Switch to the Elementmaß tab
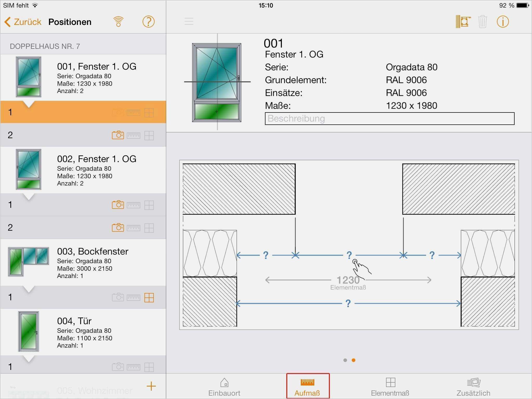Image resolution: width=532 pixels, height=399 pixels. click(390, 387)
